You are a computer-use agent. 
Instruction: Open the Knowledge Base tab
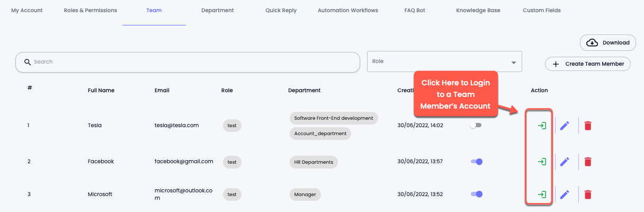coord(478,11)
